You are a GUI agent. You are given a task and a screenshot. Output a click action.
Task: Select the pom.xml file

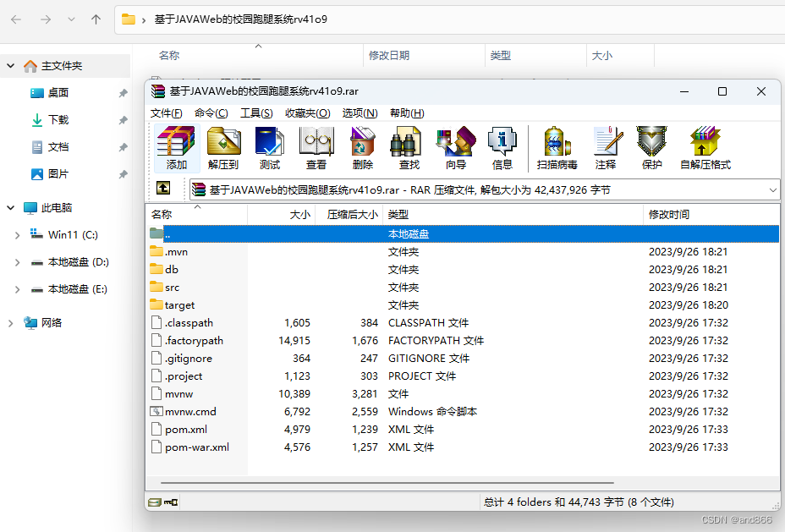coord(463,430)
